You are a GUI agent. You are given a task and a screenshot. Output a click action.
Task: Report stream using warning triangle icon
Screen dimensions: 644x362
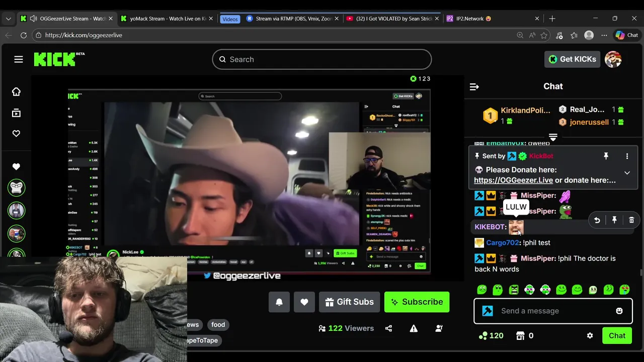click(x=414, y=328)
